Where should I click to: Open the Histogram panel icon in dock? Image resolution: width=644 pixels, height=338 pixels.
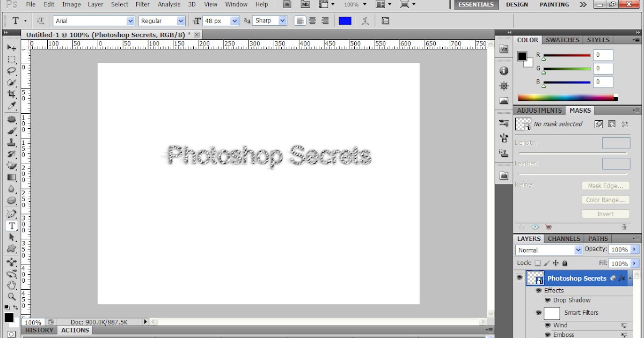(503, 101)
